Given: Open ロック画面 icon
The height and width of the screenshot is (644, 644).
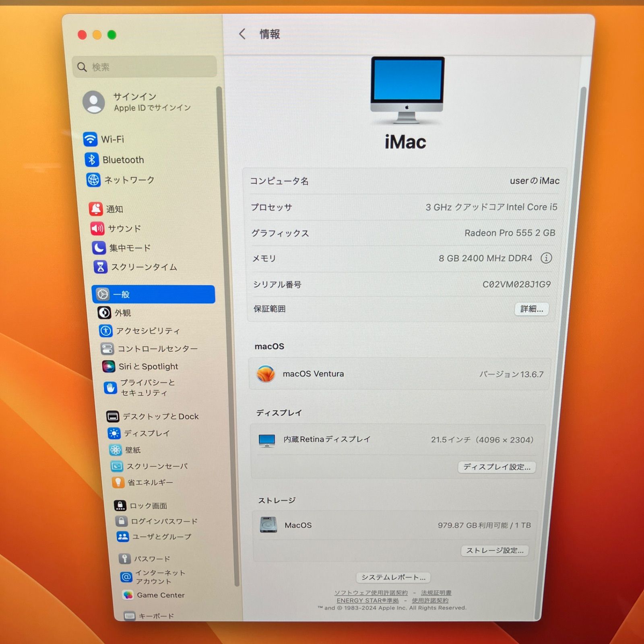Looking at the screenshot, I should coord(120,506).
